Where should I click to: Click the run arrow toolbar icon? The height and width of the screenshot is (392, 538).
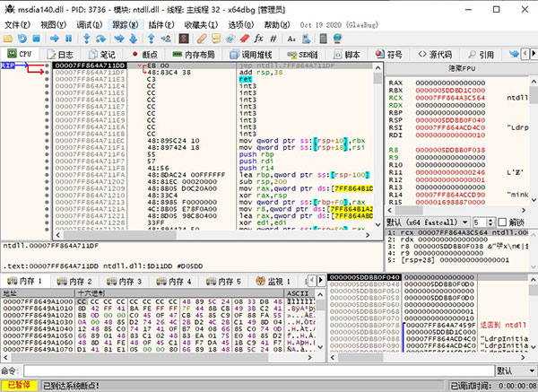click(54, 39)
